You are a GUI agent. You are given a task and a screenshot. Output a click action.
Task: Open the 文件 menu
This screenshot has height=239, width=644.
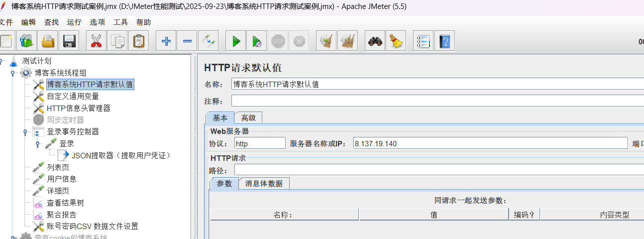tap(5, 22)
